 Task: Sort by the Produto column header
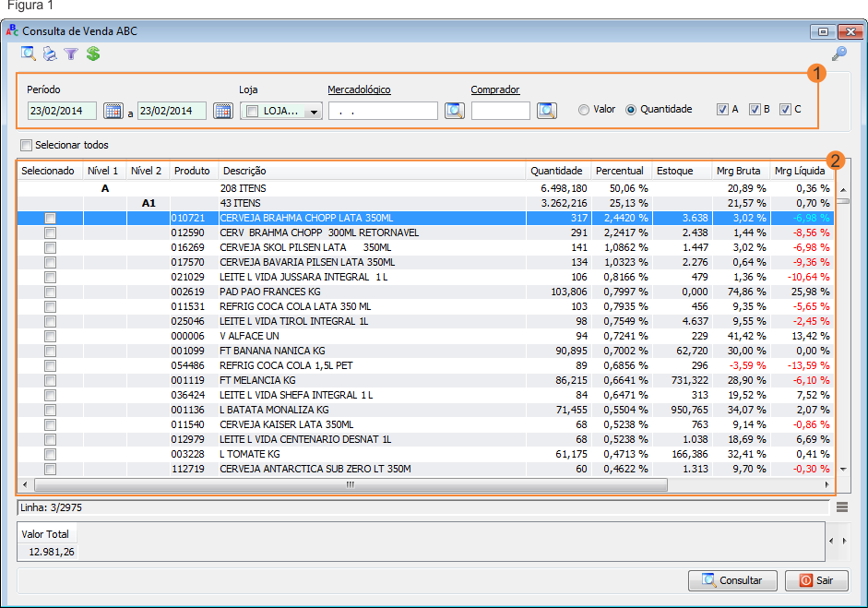coord(194,171)
